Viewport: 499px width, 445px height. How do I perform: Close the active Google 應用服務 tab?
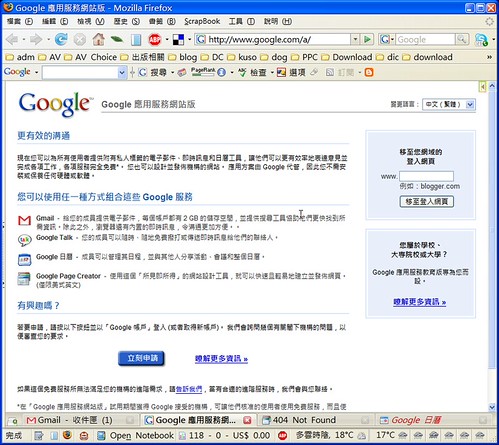pos(247,420)
